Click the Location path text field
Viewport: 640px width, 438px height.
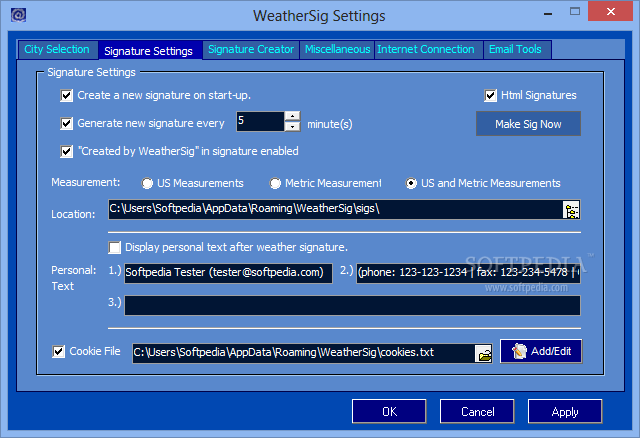tap(336, 209)
